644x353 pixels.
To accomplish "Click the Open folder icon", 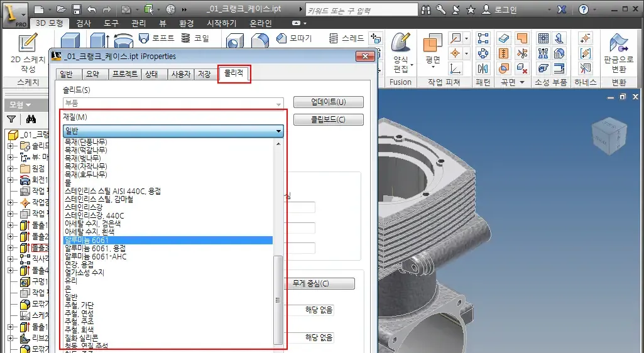I will pos(61,9).
